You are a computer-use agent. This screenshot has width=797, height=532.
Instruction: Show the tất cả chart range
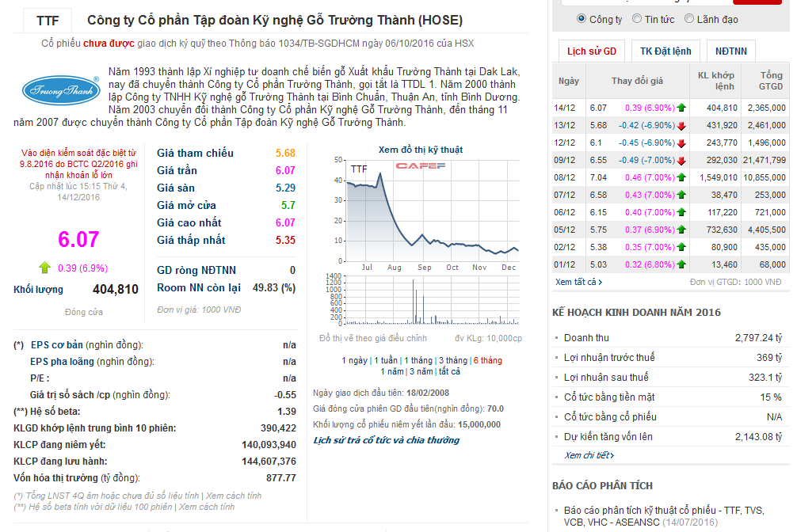449,371
